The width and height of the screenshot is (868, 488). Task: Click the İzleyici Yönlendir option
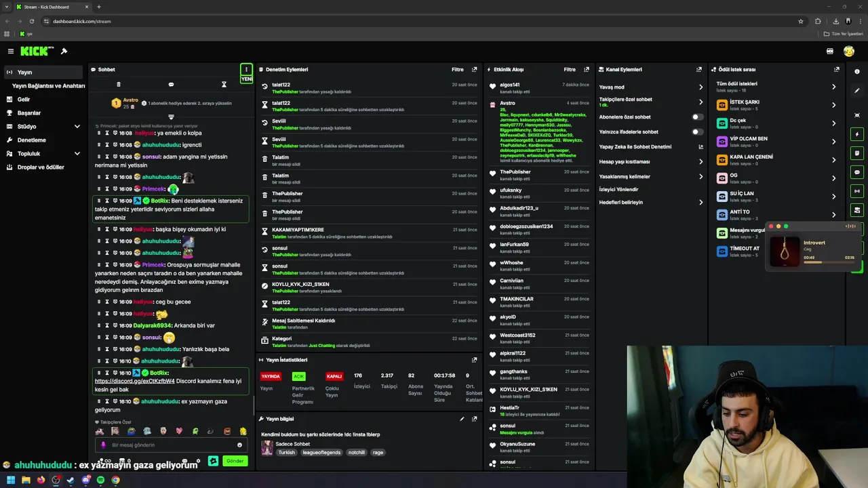(618, 190)
